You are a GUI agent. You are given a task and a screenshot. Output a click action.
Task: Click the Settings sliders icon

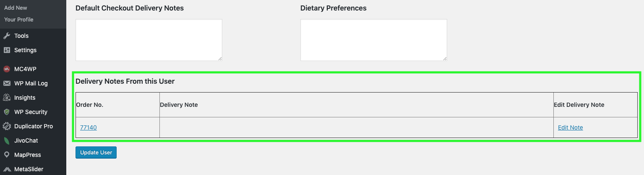coord(7,50)
